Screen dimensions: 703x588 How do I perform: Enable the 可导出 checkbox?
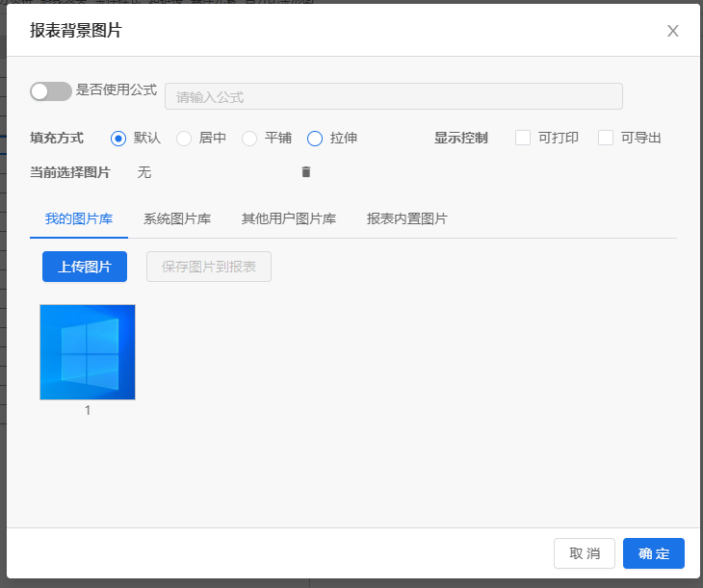tap(606, 138)
